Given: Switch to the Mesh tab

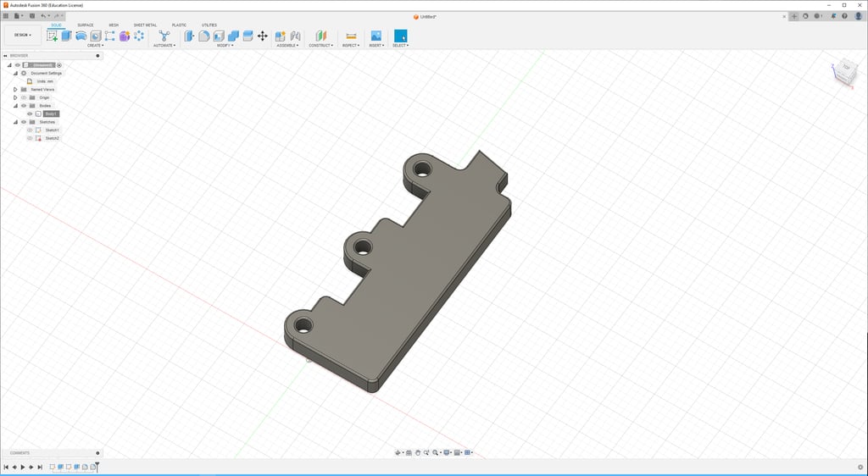Looking at the screenshot, I should [x=114, y=25].
